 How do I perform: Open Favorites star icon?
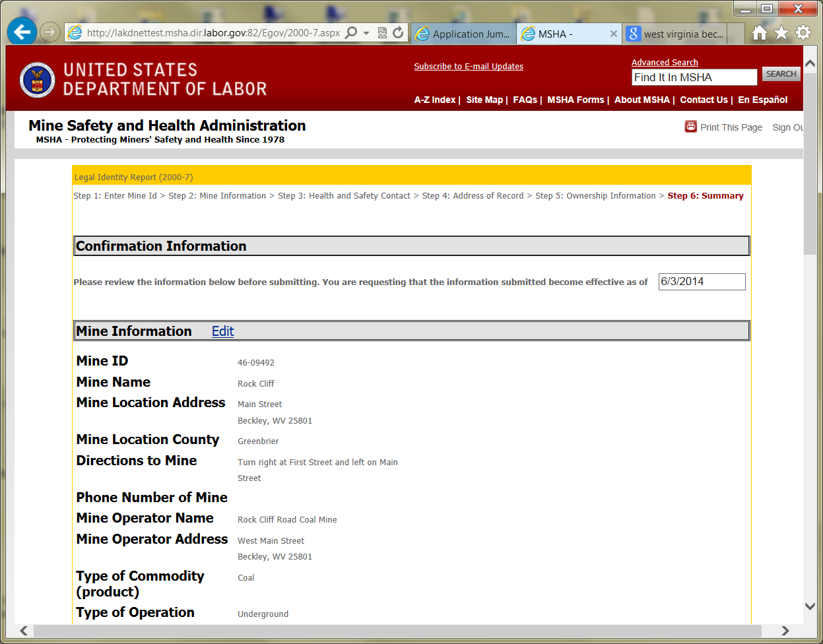(x=781, y=33)
